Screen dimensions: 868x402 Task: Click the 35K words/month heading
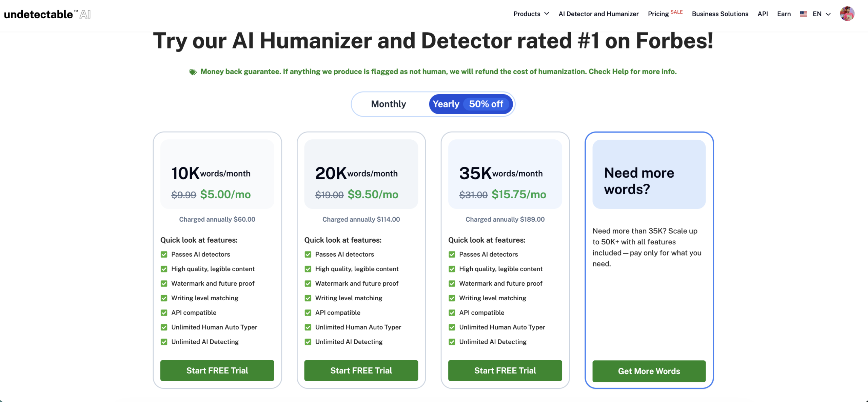coord(501,173)
